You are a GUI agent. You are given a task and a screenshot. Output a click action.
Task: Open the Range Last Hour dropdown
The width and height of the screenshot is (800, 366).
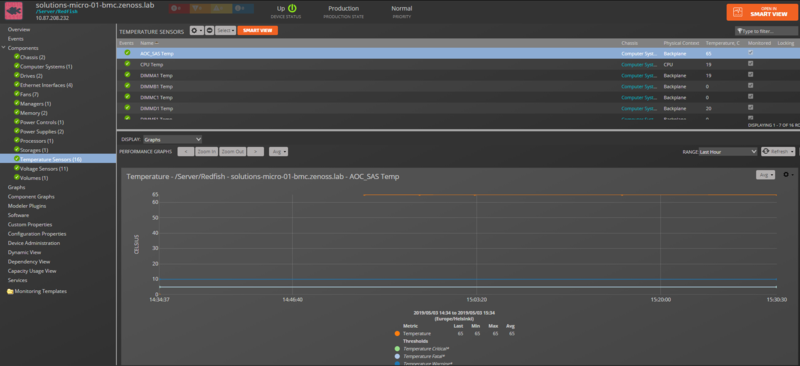tap(728, 152)
